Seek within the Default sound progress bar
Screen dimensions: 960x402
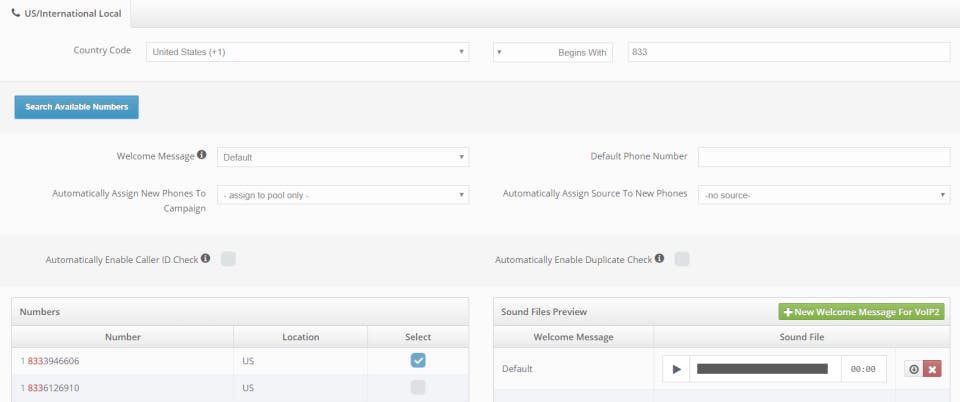[762, 369]
